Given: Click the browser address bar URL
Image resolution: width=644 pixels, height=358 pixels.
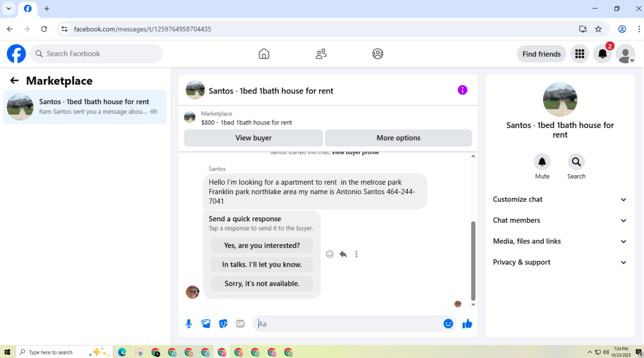Looking at the screenshot, I should click(142, 29).
